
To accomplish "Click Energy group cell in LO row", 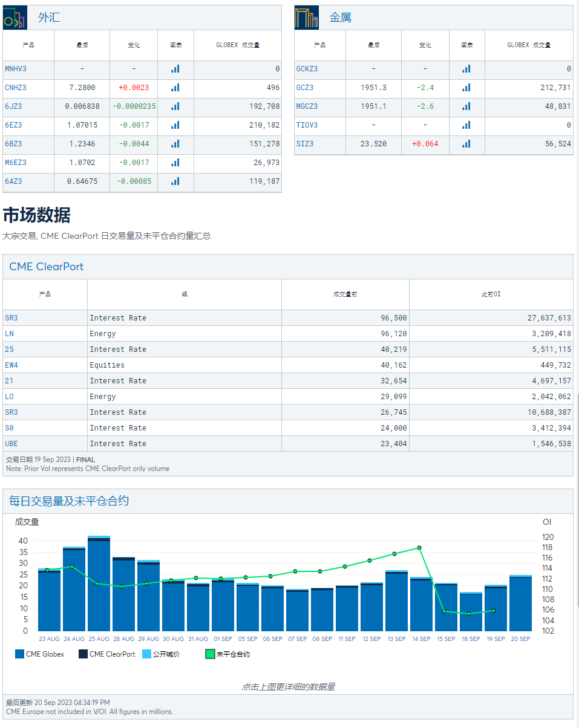I will coord(184,397).
